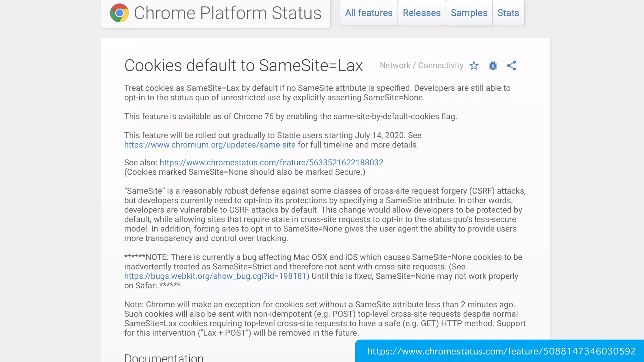The height and width of the screenshot is (362, 644).
Task: Click the "Lax + POST" note paragraph
Action: tap(325, 319)
